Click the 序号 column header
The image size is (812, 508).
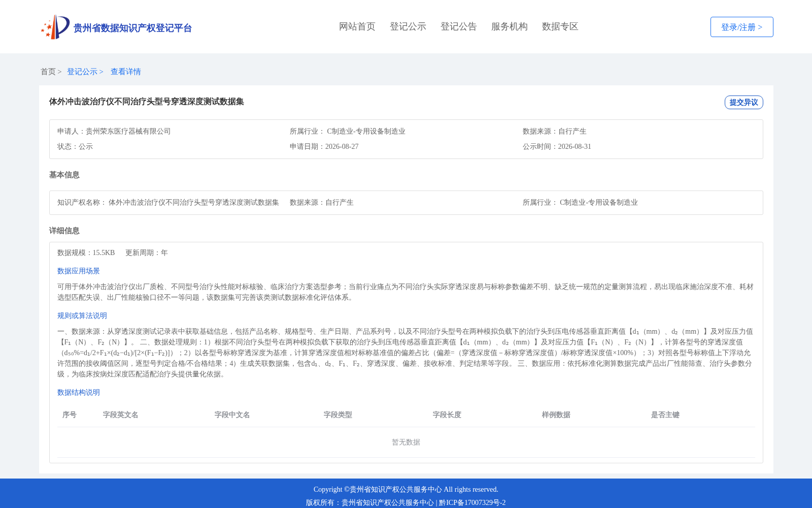(x=70, y=415)
